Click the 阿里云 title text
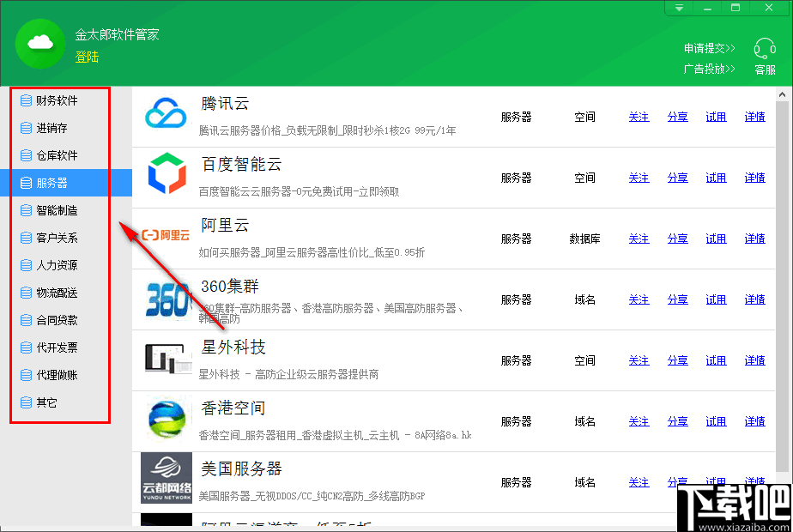The image size is (793, 532). (x=225, y=225)
